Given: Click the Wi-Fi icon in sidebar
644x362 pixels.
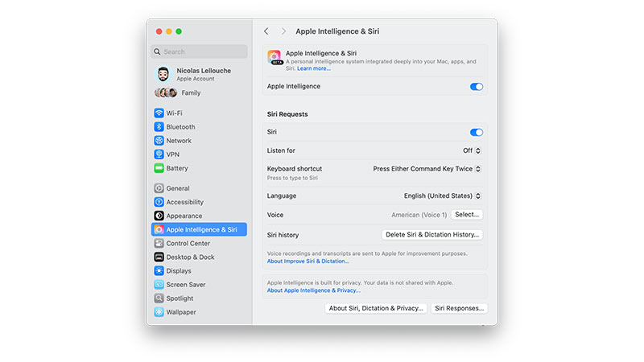Looking at the screenshot, I should [x=159, y=113].
